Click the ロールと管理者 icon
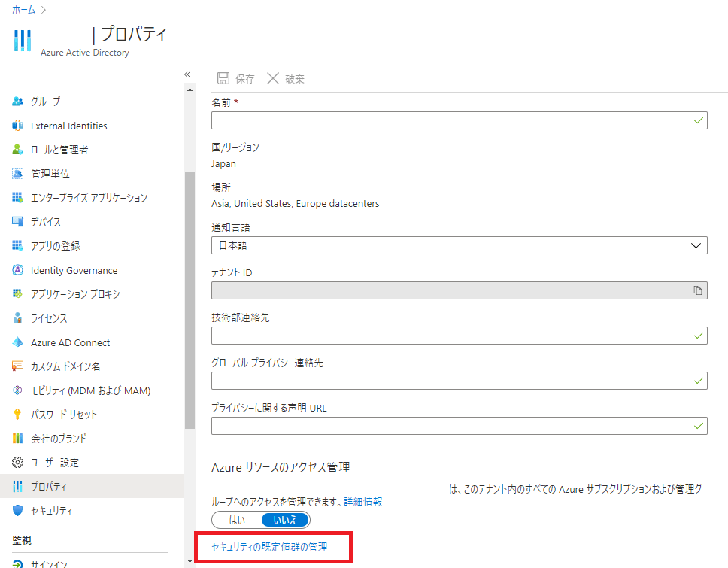728x568 pixels. pyautogui.click(x=17, y=150)
